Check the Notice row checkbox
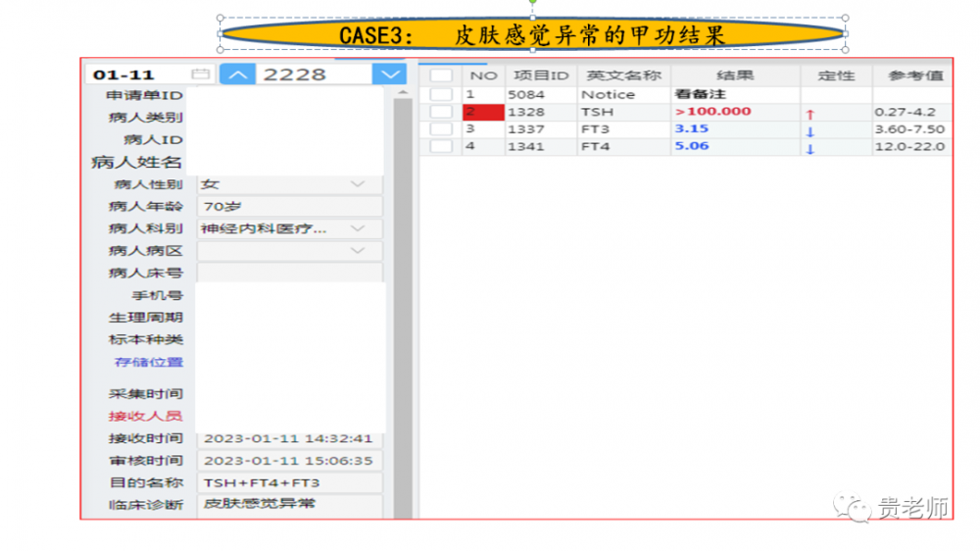980x551 pixels. coord(441,94)
